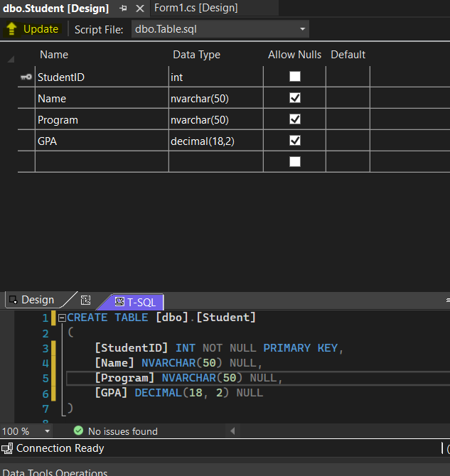Pin the dbo.Student design tab
Screen dimensions: 450x476
tap(124, 9)
